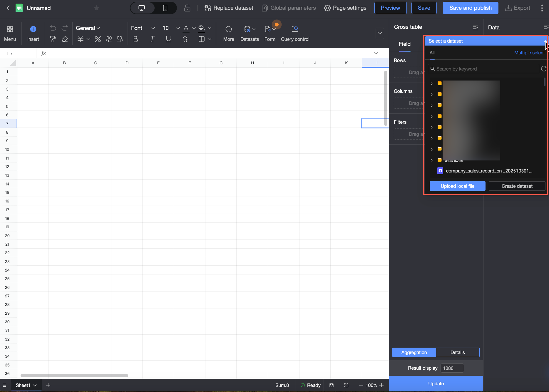This screenshot has height=392, width=549.
Task: Open the sheet list icon in the status bar
Action: pos(4,385)
